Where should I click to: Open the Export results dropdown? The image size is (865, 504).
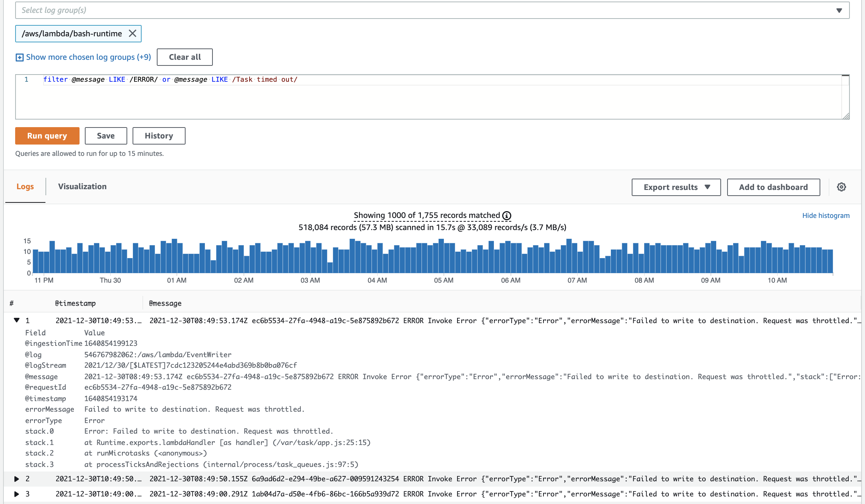676,187
